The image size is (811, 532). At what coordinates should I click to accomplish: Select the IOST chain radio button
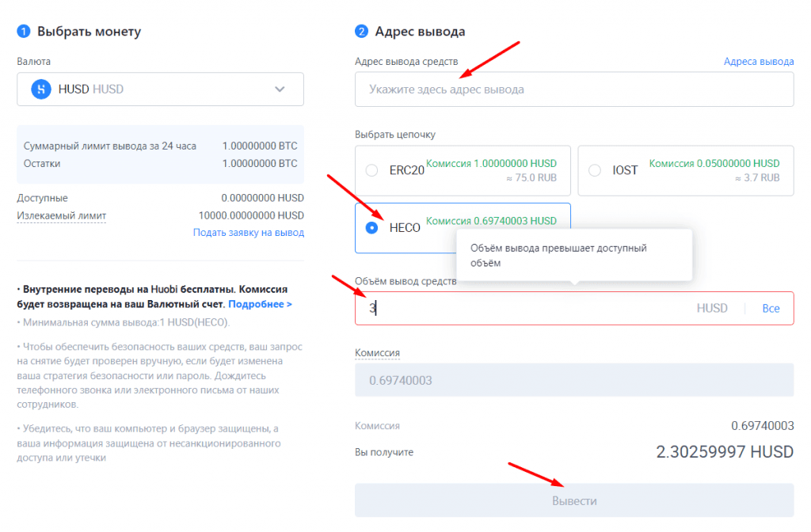pyautogui.click(x=595, y=170)
